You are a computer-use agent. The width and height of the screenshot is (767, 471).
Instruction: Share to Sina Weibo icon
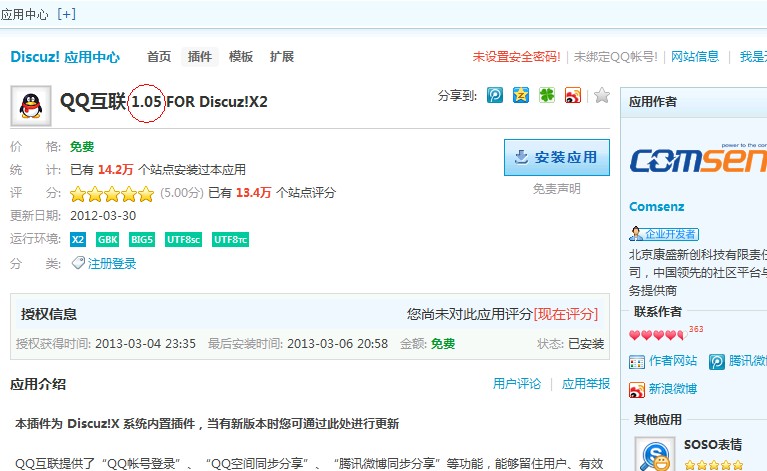coord(572,95)
